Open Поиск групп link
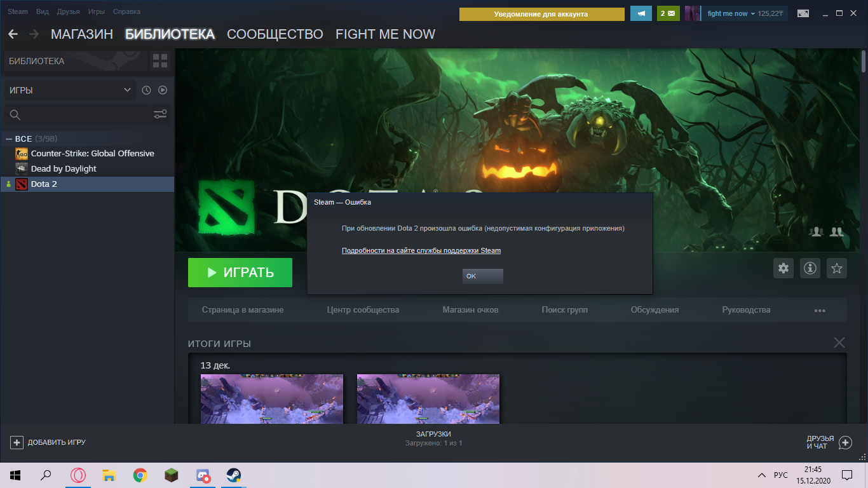Viewport: 868px width, 488px height. coord(564,310)
